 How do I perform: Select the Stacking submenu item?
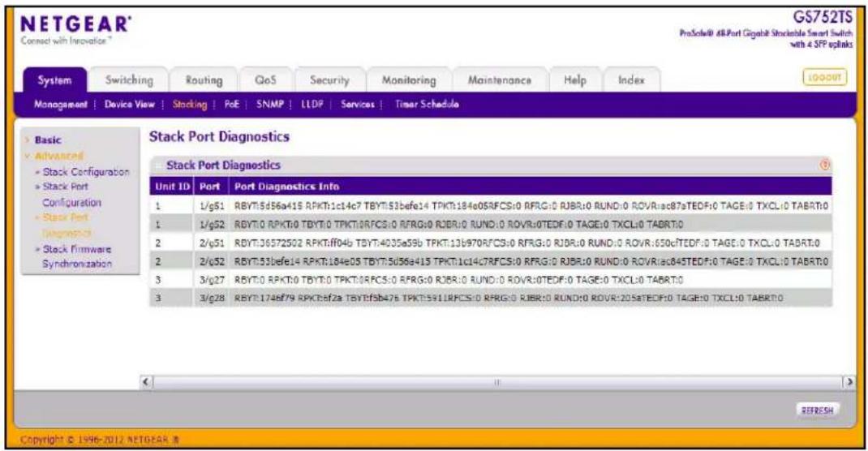coord(189,104)
